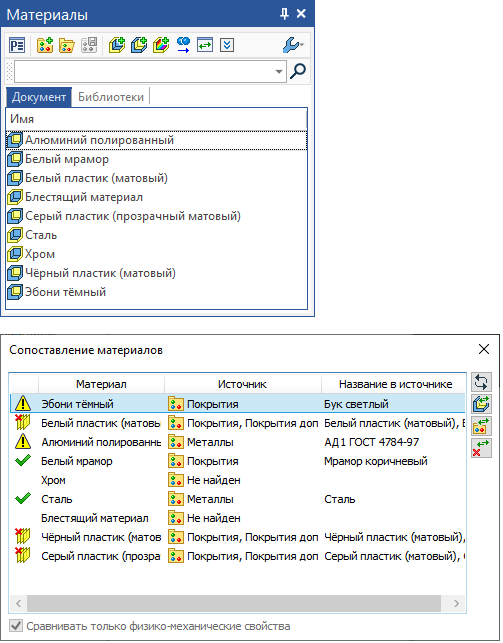Click the create new material cube icon
The image size is (503, 643).
(x=117, y=45)
